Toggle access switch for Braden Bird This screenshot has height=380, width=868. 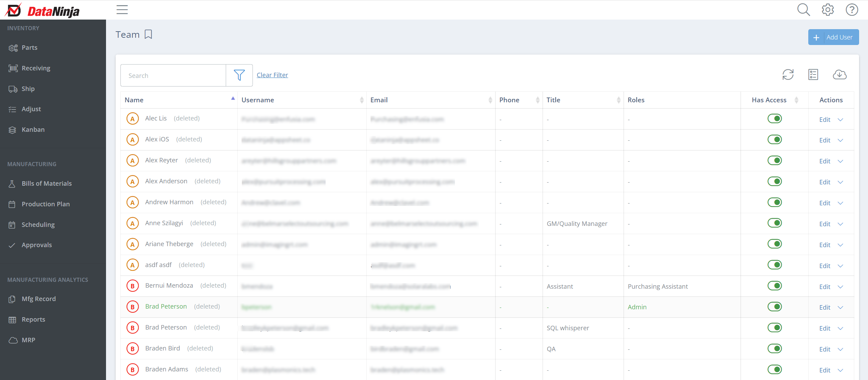click(x=774, y=348)
